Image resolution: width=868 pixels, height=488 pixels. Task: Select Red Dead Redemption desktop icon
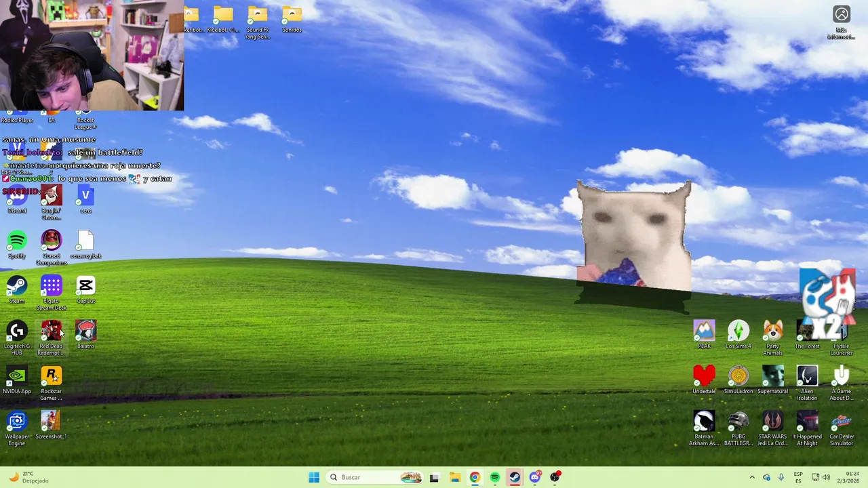[52, 338]
